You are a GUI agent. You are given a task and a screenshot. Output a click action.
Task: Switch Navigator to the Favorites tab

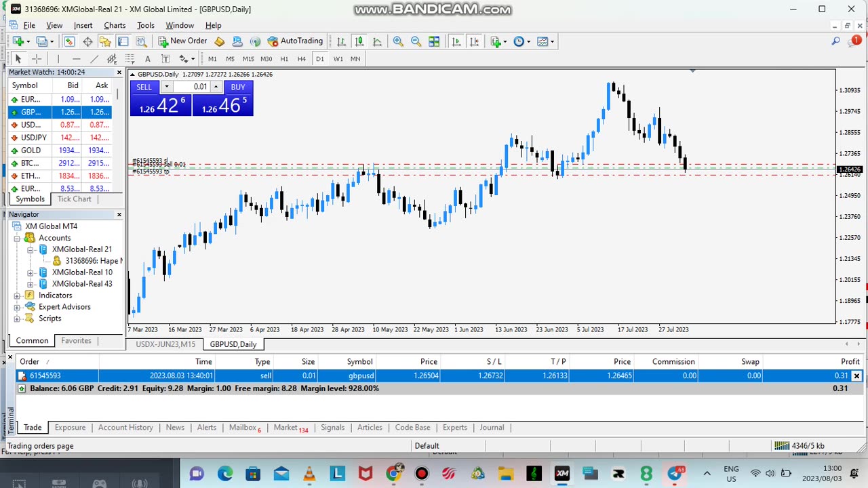(x=76, y=340)
